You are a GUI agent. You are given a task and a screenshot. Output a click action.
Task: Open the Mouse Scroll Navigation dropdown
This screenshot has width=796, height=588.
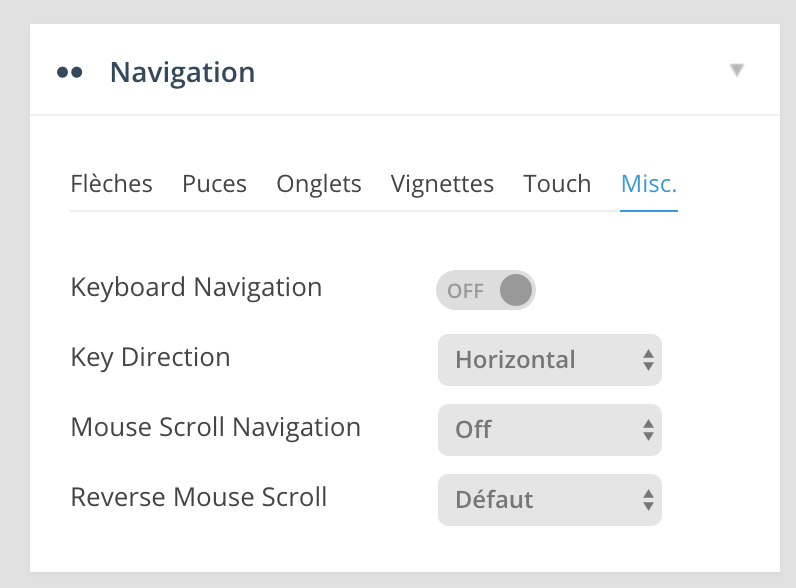coord(549,430)
